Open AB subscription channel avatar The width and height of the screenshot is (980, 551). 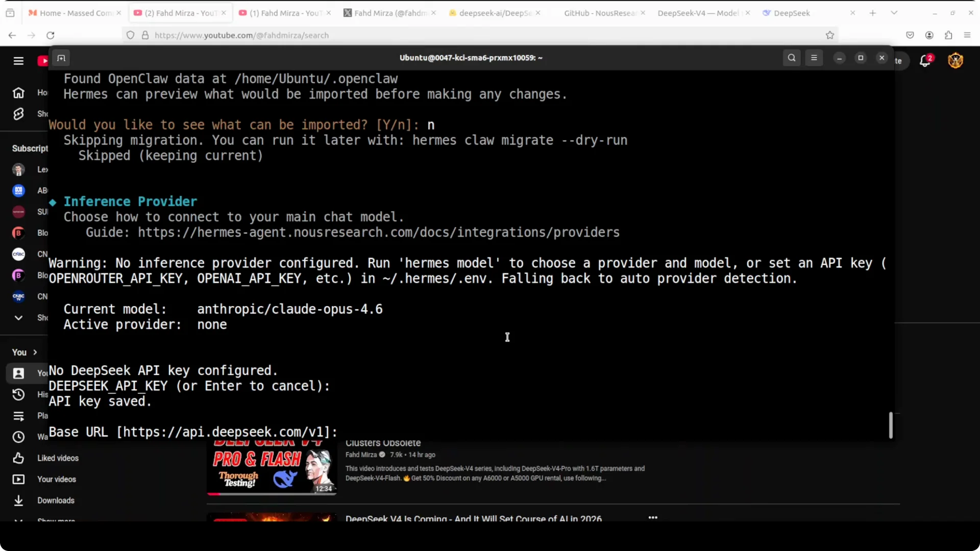pos(18,190)
